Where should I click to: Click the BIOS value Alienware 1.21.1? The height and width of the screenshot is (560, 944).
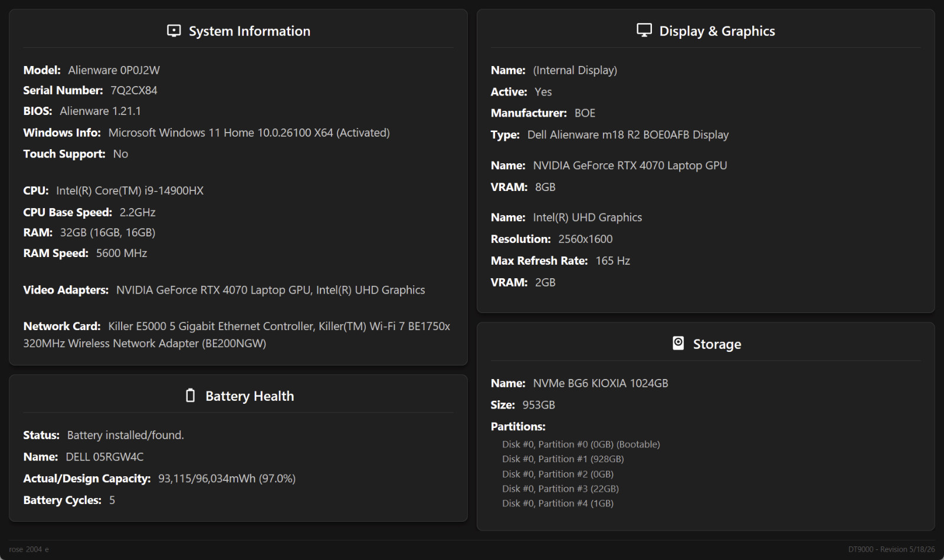point(100,111)
